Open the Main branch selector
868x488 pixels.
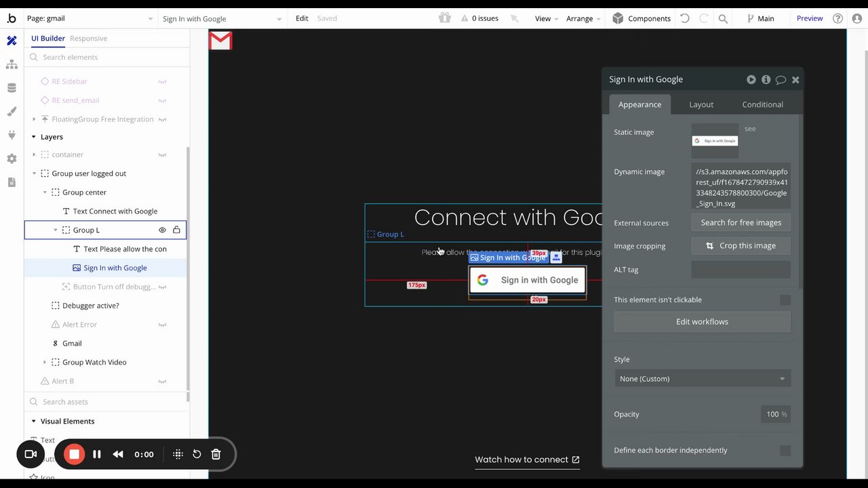760,18
